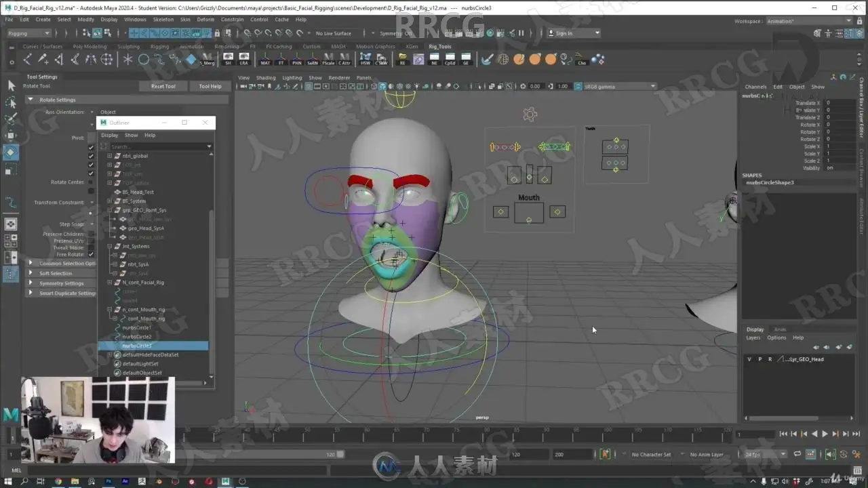Viewport: 868px width, 488px height.
Task: Click the orange sphere shelf icon
Action: [535, 60]
